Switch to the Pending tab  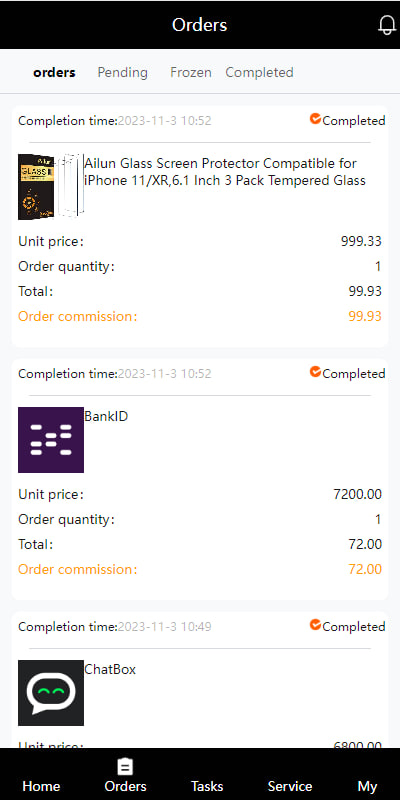pyautogui.click(x=122, y=72)
